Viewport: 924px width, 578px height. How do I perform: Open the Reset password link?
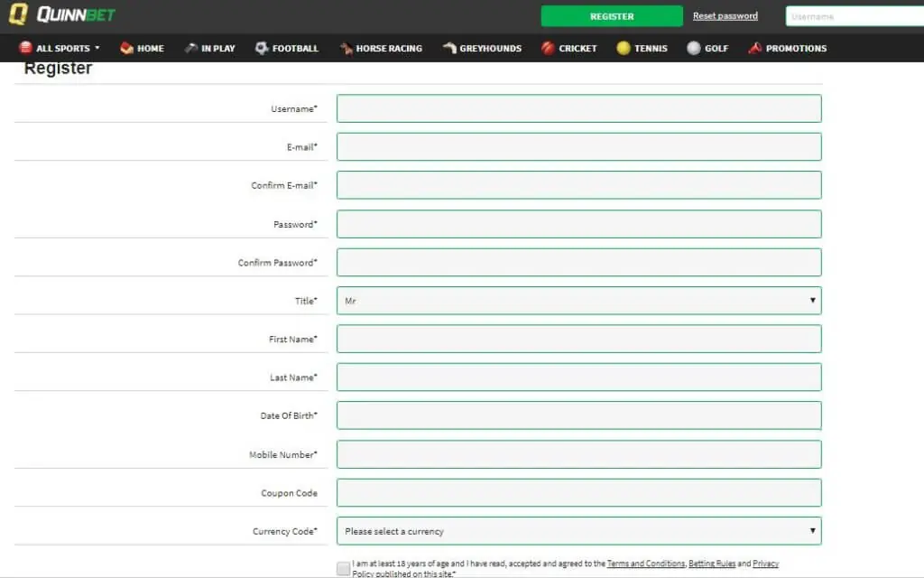tap(725, 16)
